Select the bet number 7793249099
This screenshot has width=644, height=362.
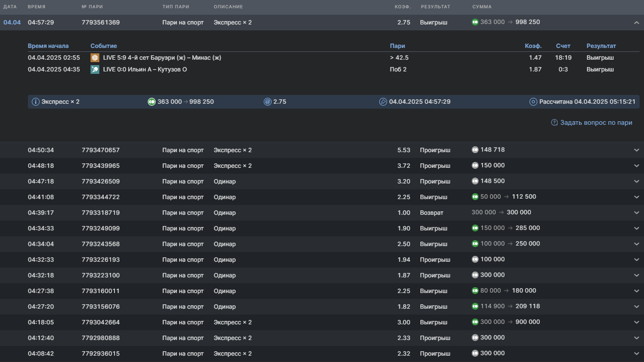pyautogui.click(x=100, y=228)
